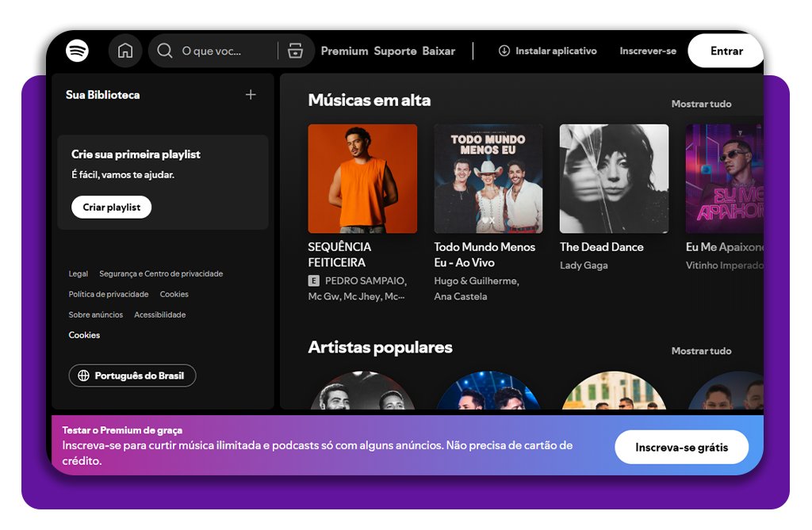Screen dimensions: 812x530
Task: Open the Baixar menu link
Action: click(439, 51)
